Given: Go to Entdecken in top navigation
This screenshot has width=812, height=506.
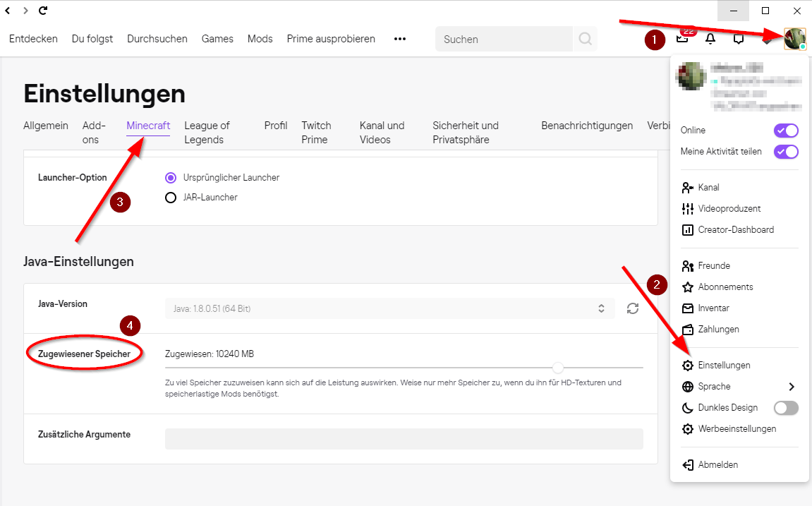Looking at the screenshot, I should (x=33, y=39).
